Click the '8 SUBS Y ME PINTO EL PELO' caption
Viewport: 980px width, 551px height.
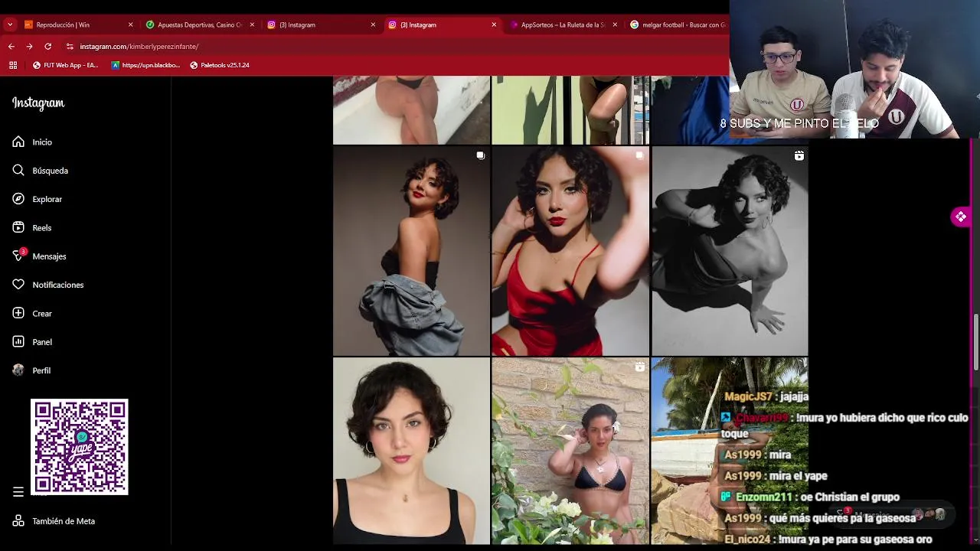(799, 123)
